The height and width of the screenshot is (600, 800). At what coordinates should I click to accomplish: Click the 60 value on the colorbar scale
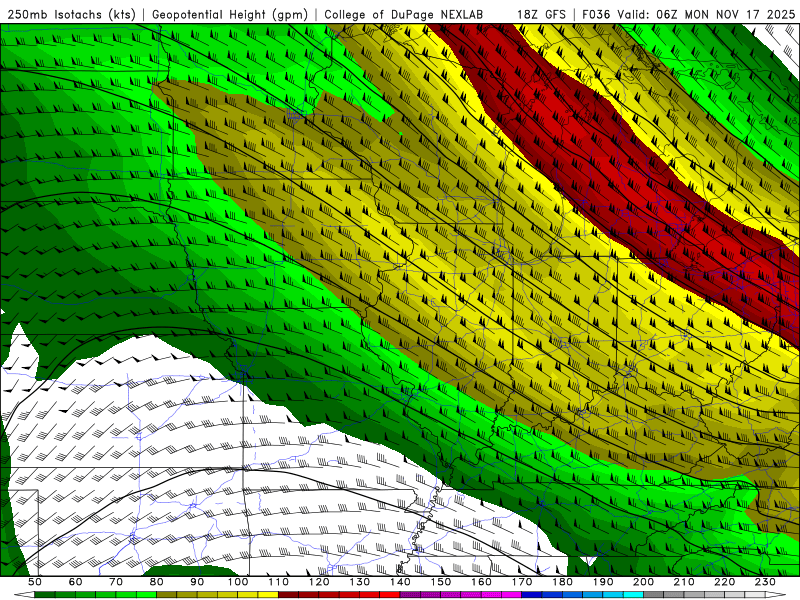click(x=75, y=582)
